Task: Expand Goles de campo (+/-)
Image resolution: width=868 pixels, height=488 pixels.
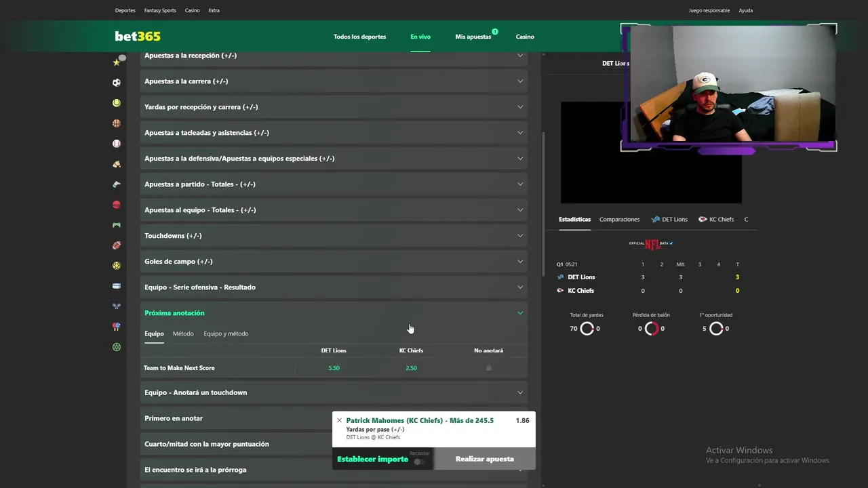Action: click(x=334, y=262)
